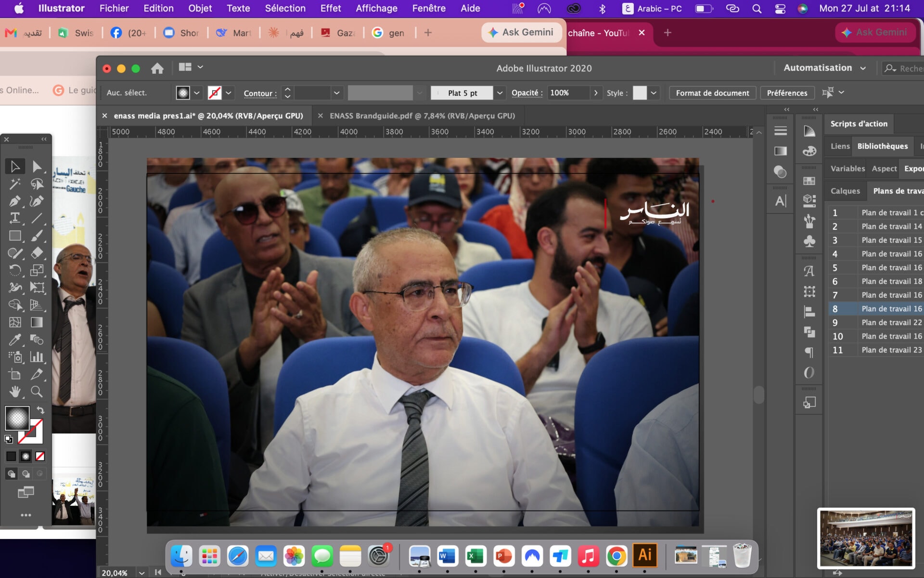Set paint mode to Gradient
Screen dimensions: 924x578
click(26, 456)
